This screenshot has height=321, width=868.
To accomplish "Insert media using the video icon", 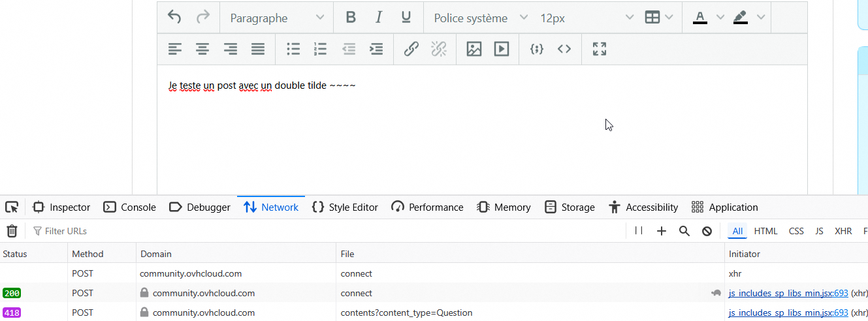I will click(x=502, y=49).
